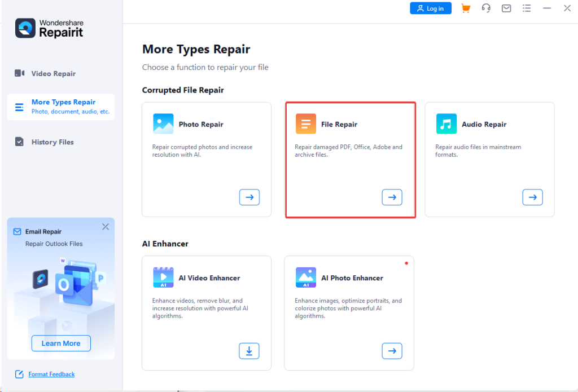Click the mail envelope icon in title bar
Viewport: 578px width, 392px height.
click(x=506, y=8)
